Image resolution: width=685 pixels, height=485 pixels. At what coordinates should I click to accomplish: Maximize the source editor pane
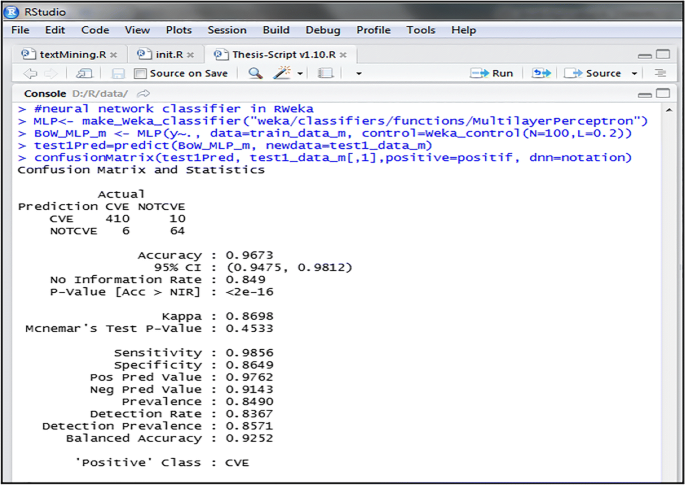[663, 54]
